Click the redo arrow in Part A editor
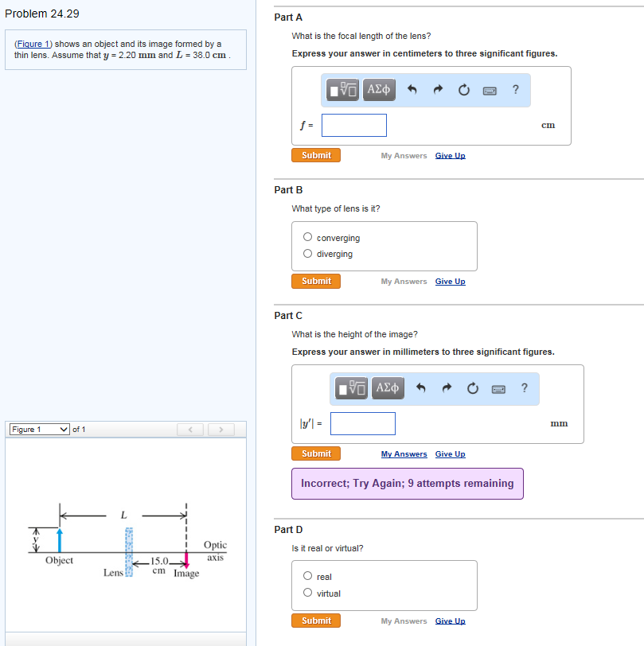 coord(437,90)
